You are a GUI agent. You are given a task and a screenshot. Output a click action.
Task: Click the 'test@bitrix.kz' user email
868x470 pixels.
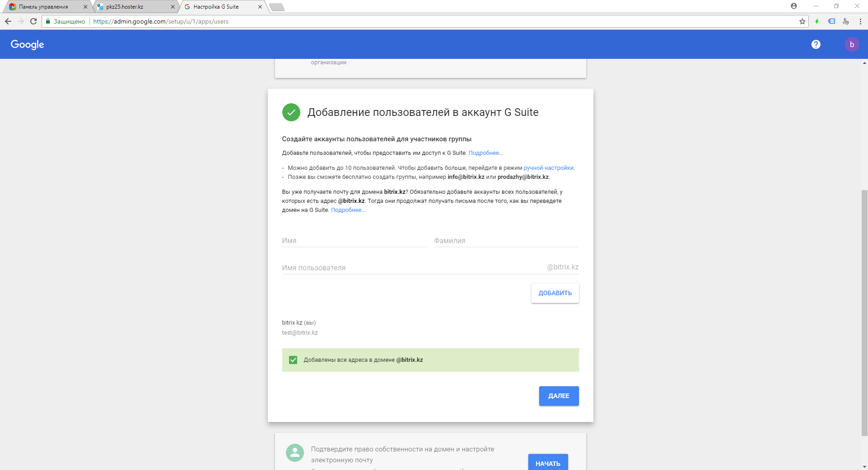tap(300, 333)
